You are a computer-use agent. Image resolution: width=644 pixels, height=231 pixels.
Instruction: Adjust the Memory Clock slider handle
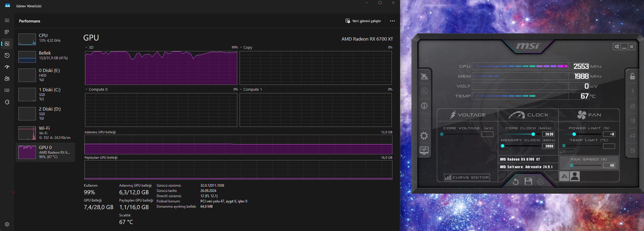coord(503,146)
